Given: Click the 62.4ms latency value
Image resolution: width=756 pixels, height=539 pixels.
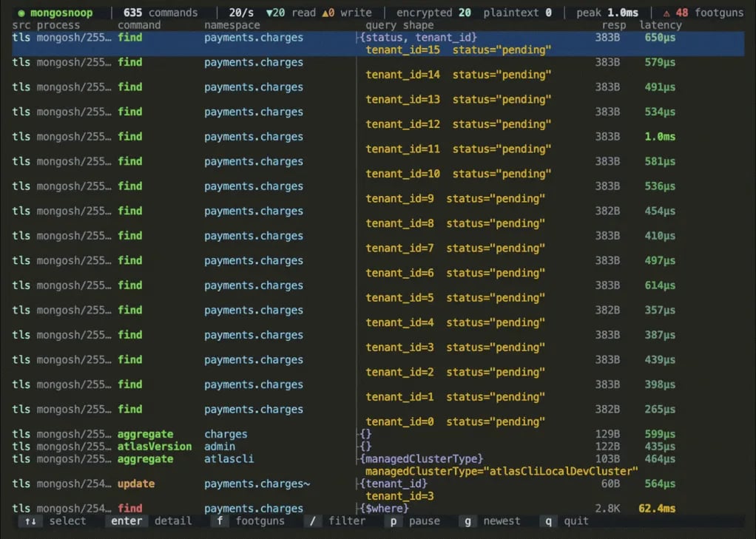Looking at the screenshot, I should pos(657,508).
